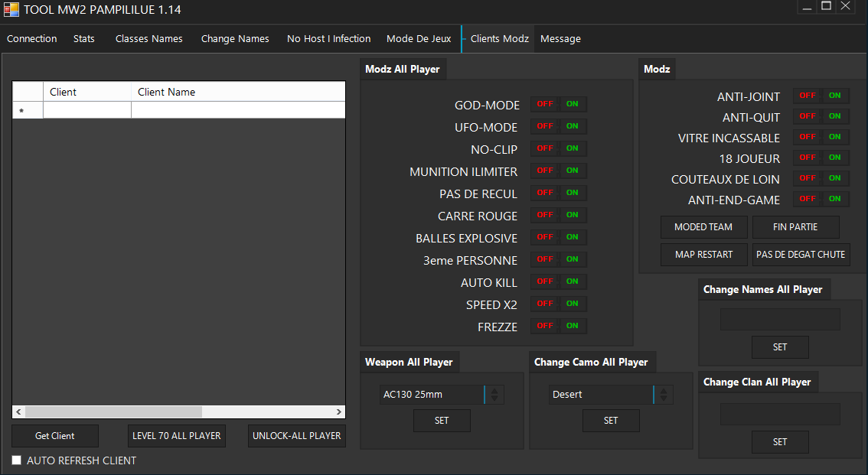Click the client list scroll left arrow
Viewport: 868px width, 475px height.
pyautogui.click(x=18, y=412)
